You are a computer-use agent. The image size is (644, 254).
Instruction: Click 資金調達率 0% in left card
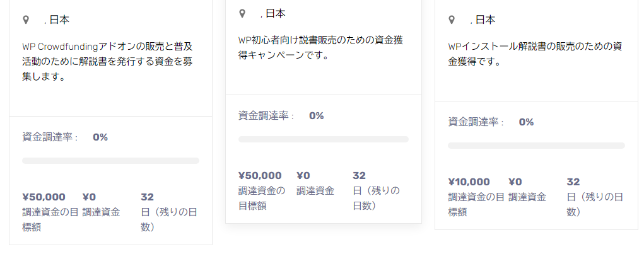tap(65, 137)
